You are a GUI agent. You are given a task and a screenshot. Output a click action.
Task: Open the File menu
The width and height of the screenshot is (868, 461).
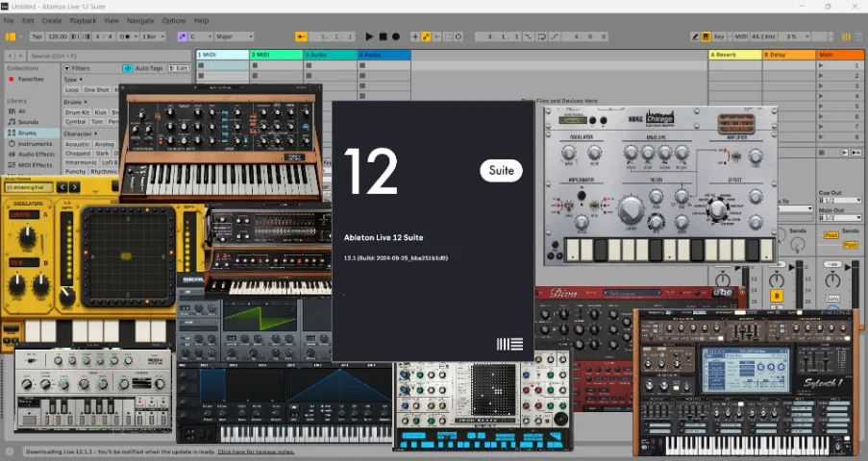(x=9, y=20)
